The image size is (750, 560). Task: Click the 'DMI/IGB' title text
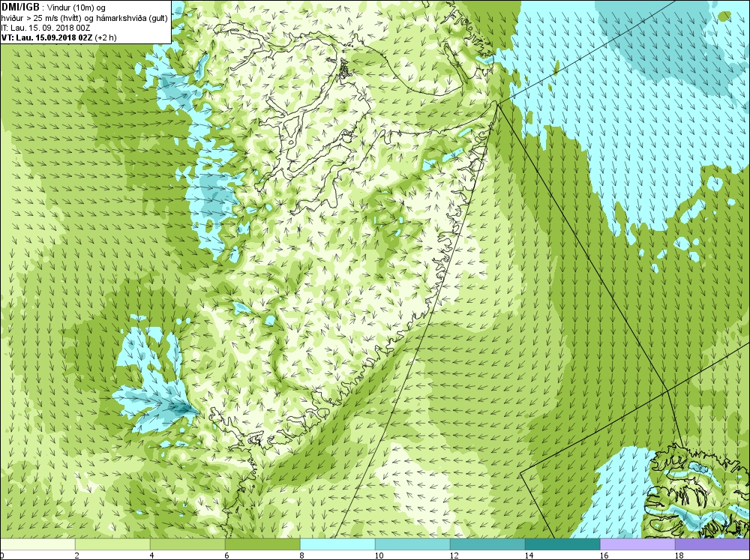tap(20, 7)
